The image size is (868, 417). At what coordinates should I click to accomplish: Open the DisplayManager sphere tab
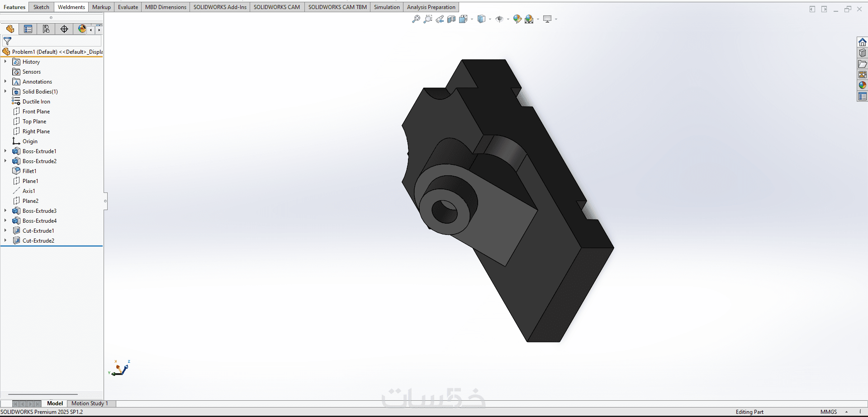[x=82, y=29]
